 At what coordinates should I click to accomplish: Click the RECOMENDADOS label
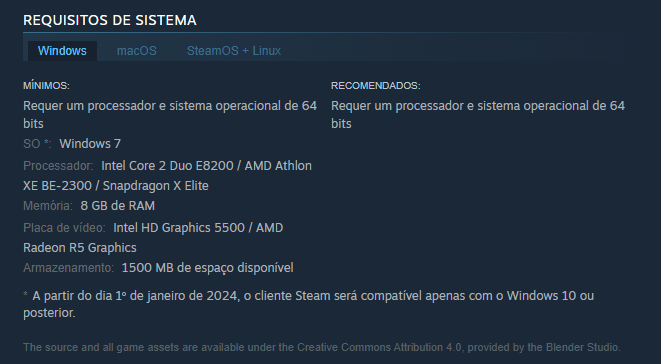tap(376, 86)
